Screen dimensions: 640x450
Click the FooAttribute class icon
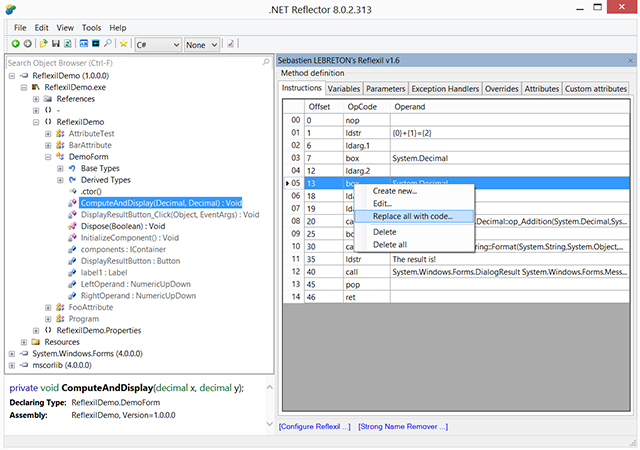tap(60, 307)
